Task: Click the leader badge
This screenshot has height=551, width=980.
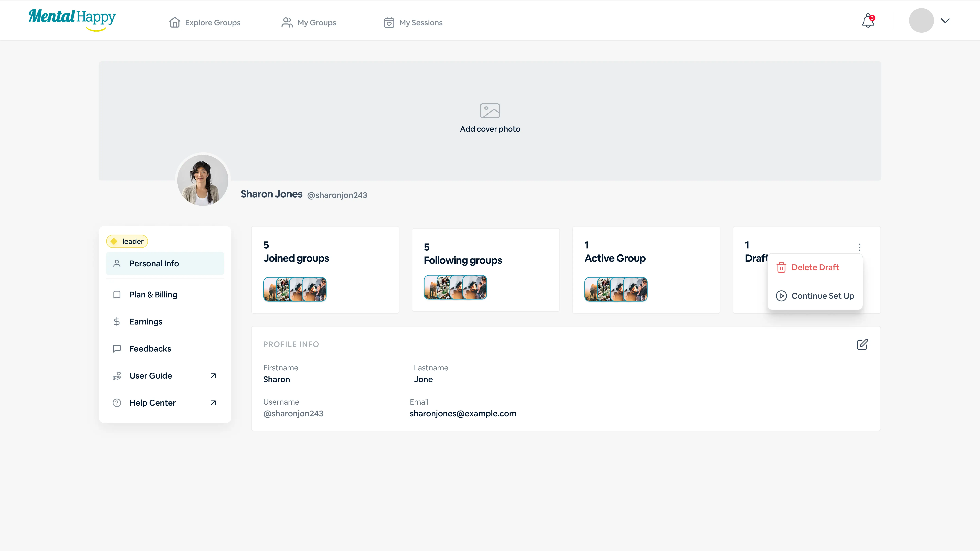Action: pyautogui.click(x=127, y=241)
